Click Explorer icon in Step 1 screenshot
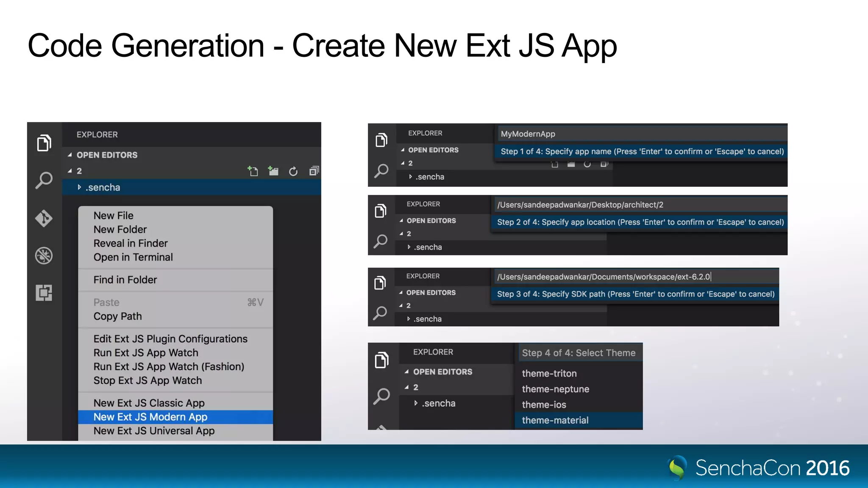 coord(381,140)
